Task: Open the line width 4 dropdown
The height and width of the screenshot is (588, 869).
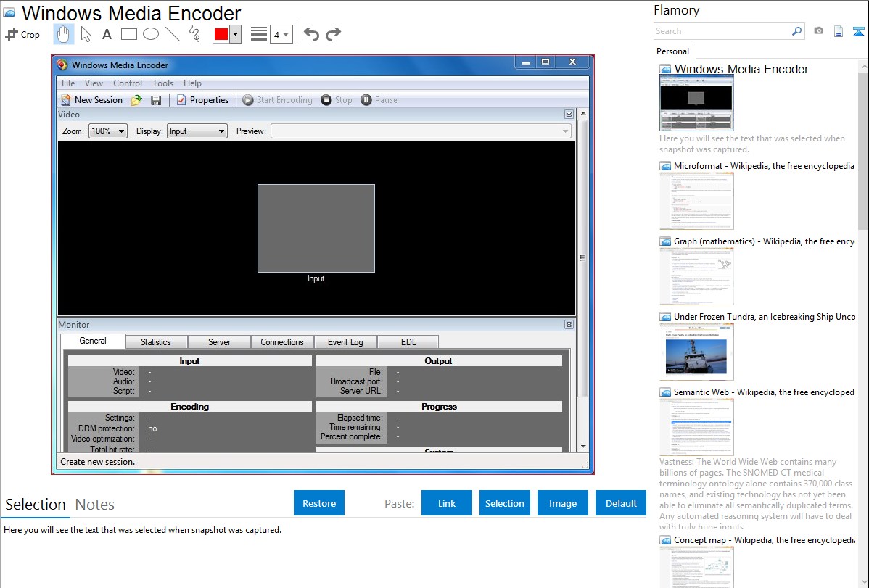Action: click(x=281, y=35)
